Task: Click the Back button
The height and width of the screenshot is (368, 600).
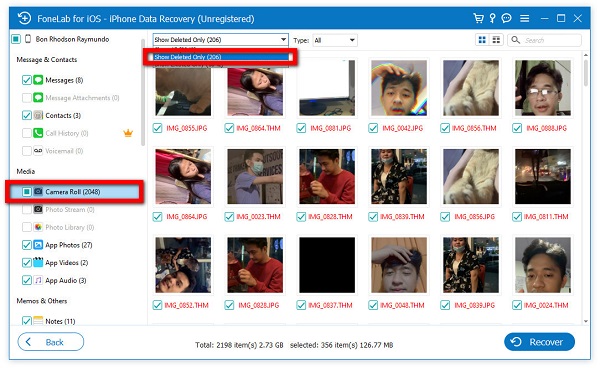Action: 51,342
